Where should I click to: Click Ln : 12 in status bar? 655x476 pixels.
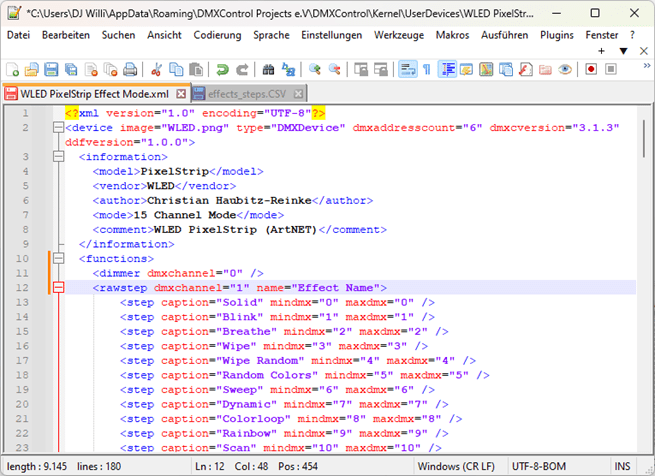(210, 466)
